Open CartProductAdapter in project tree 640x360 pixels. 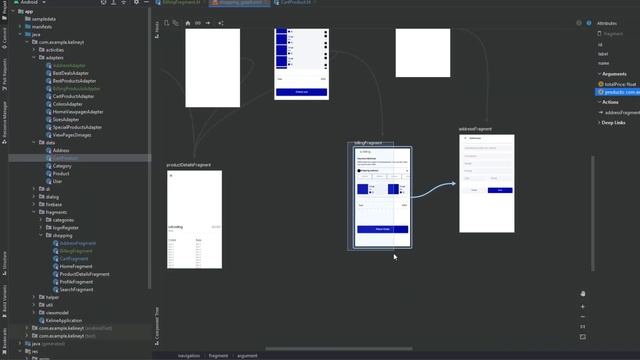(x=73, y=96)
